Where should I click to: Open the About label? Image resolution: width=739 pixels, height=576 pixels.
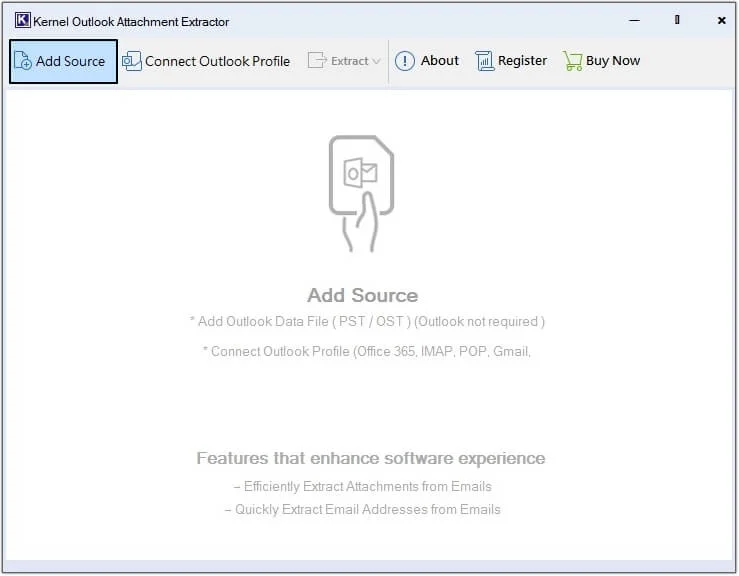tap(440, 60)
